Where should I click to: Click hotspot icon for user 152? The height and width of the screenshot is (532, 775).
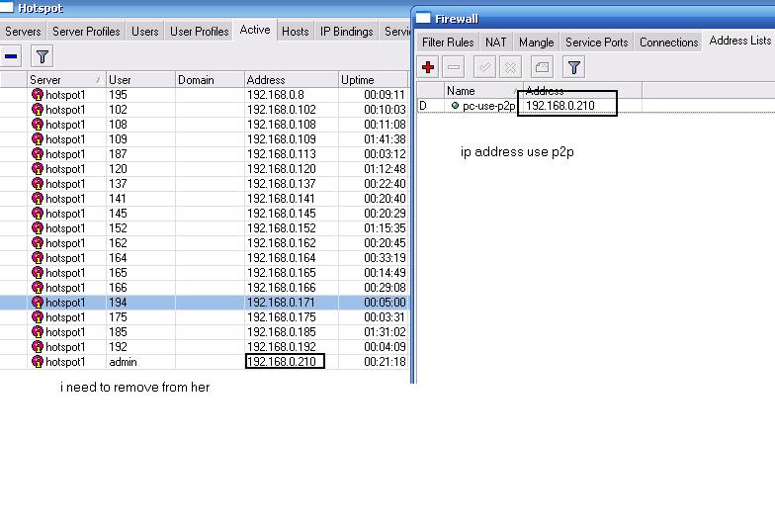(x=38, y=227)
